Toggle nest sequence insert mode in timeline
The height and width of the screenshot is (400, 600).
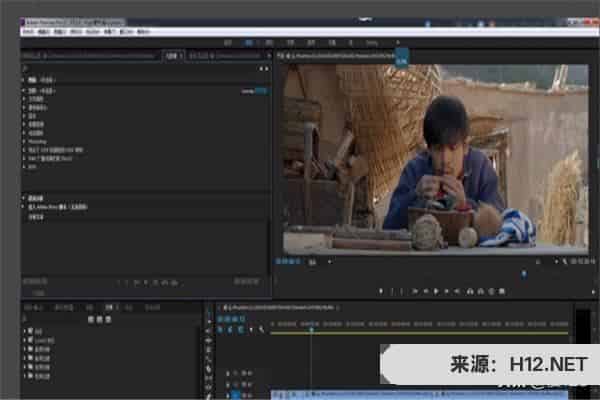(x=221, y=329)
